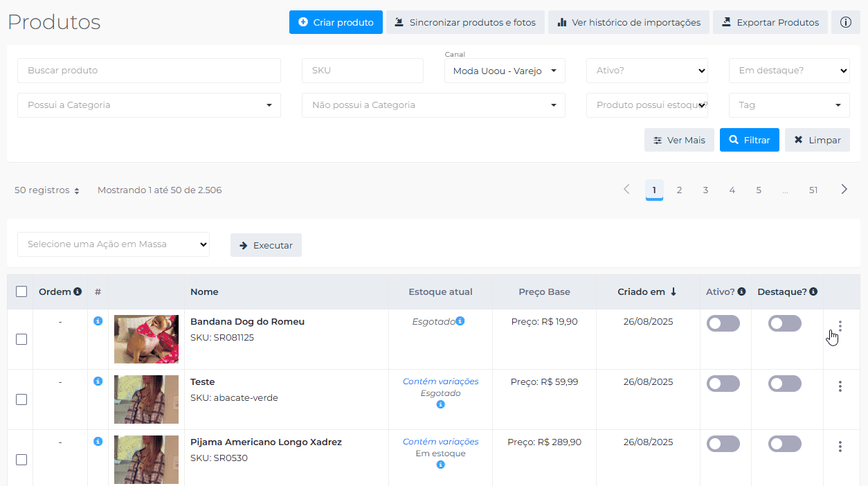The width and height of the screenshot is (868, 486).
Task: Click the Criar produto button
Action: coord(336,22)
